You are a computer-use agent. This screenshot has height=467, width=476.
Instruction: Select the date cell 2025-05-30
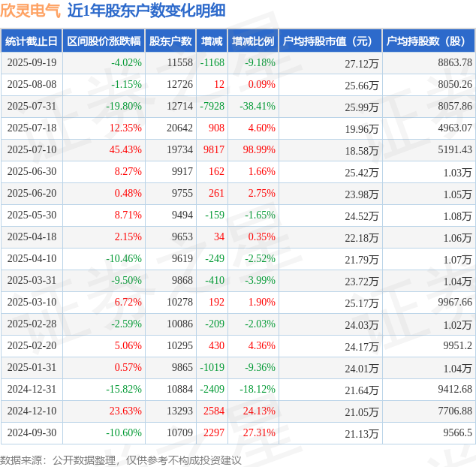(x=32, y=215)
